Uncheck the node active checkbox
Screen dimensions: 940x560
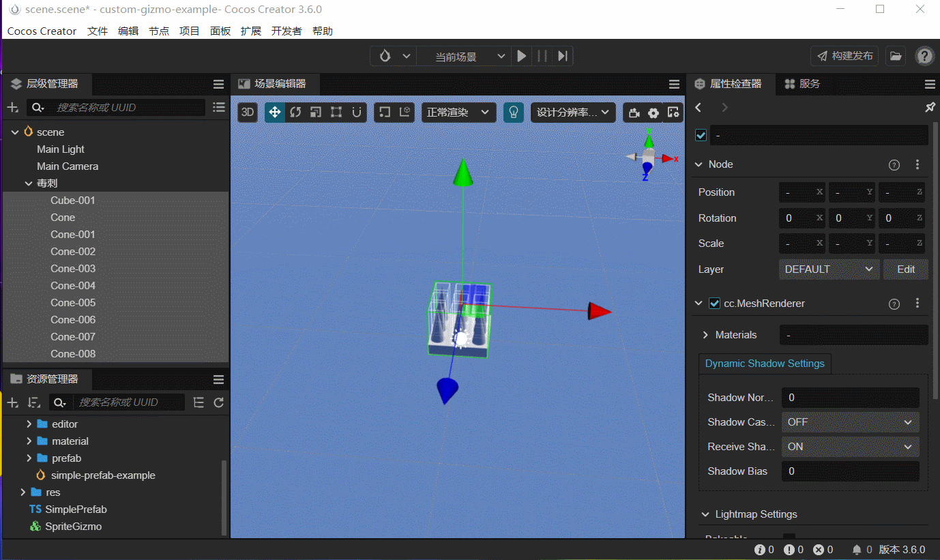click(x=701, y=135)
